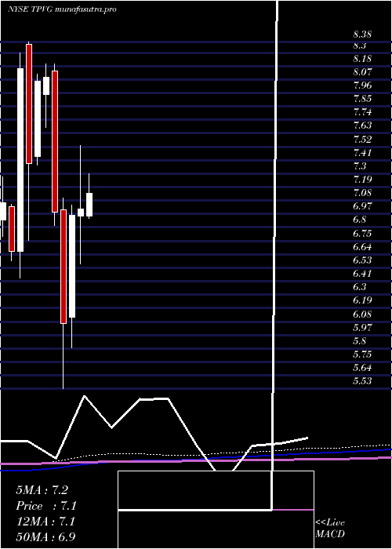392x549 pixels.
Task: Click the 6.3 price level label
Action: pyautogui.click(x=359, y=287)
